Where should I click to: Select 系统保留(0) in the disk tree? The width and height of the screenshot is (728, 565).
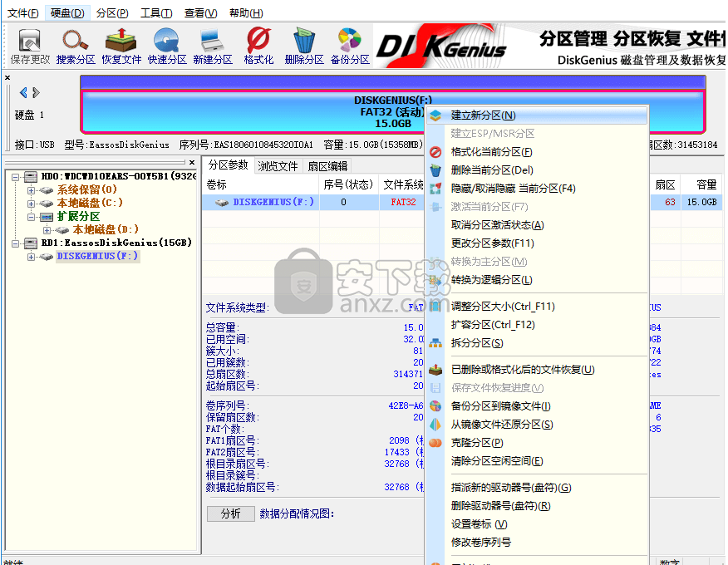click(x=87, y=189)
